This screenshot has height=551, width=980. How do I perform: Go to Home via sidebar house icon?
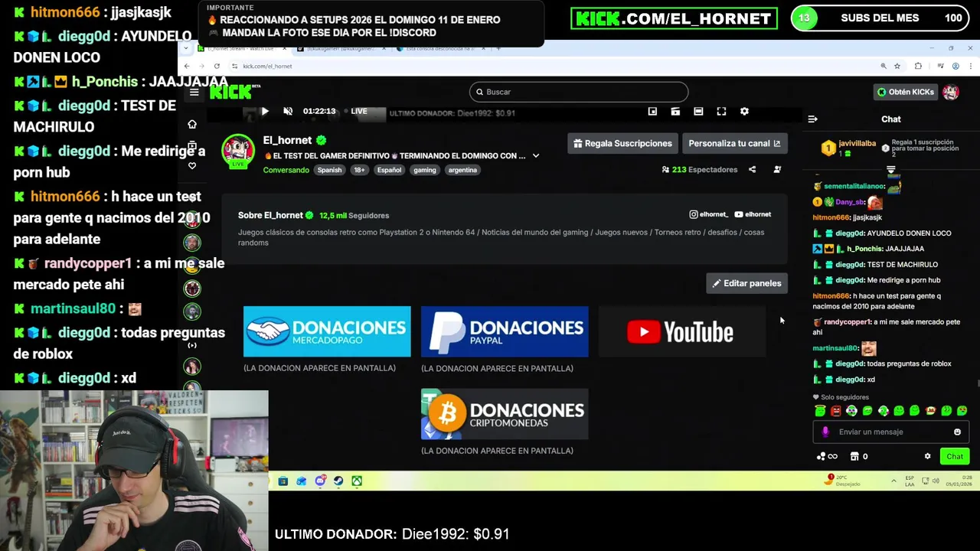coord(192,124)
